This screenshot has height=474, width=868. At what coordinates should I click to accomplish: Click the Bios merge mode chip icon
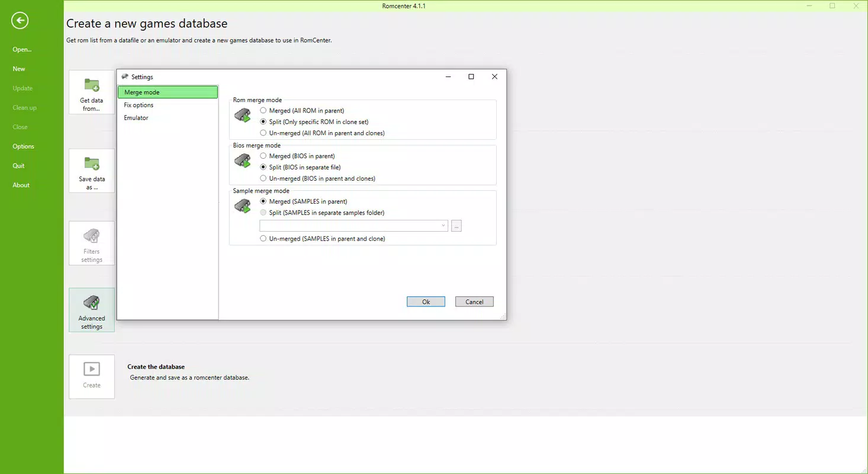(x=243, y=161)
